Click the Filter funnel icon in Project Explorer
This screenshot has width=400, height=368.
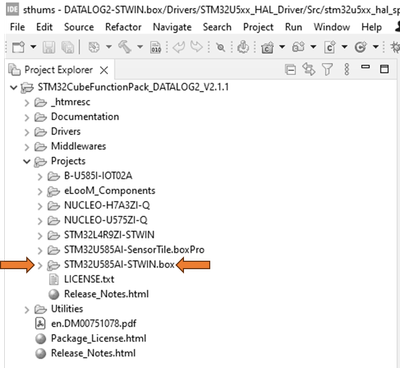[x=327, y=69]
